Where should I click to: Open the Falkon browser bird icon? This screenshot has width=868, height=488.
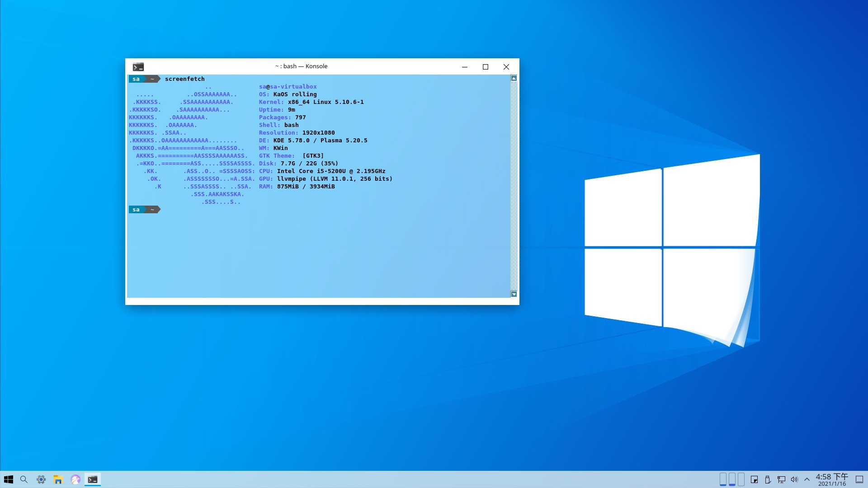click(75, 479)
